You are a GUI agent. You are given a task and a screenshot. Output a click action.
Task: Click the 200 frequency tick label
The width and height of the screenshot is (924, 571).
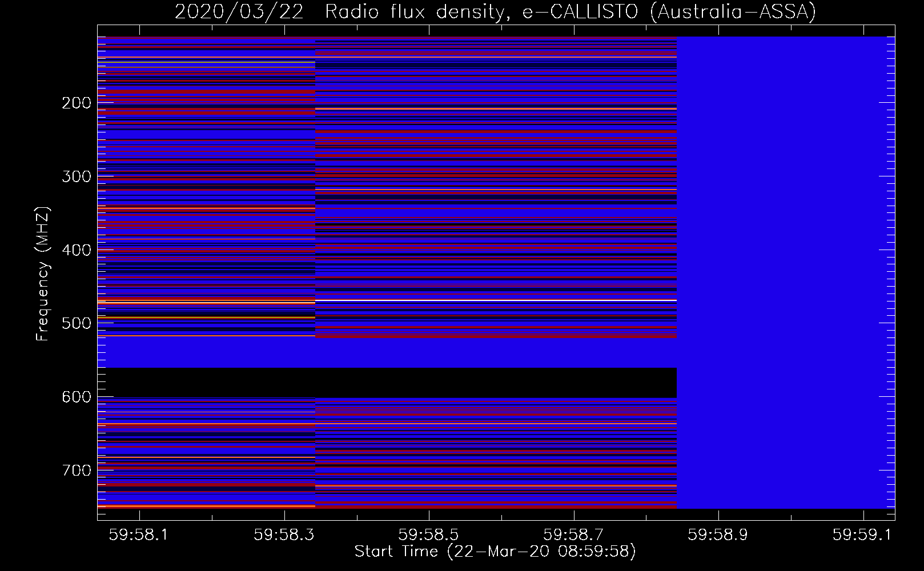77,103
